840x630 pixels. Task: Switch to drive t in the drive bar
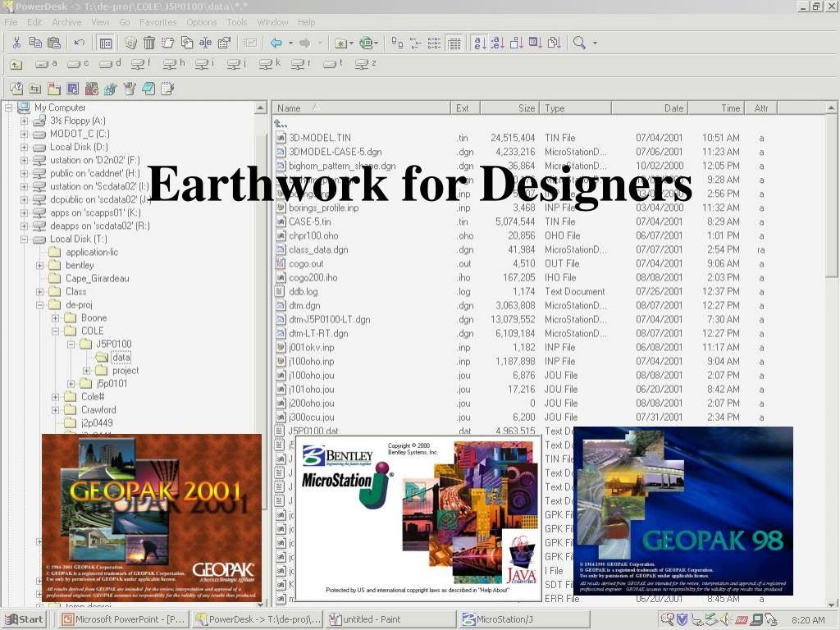click(333, 64)
